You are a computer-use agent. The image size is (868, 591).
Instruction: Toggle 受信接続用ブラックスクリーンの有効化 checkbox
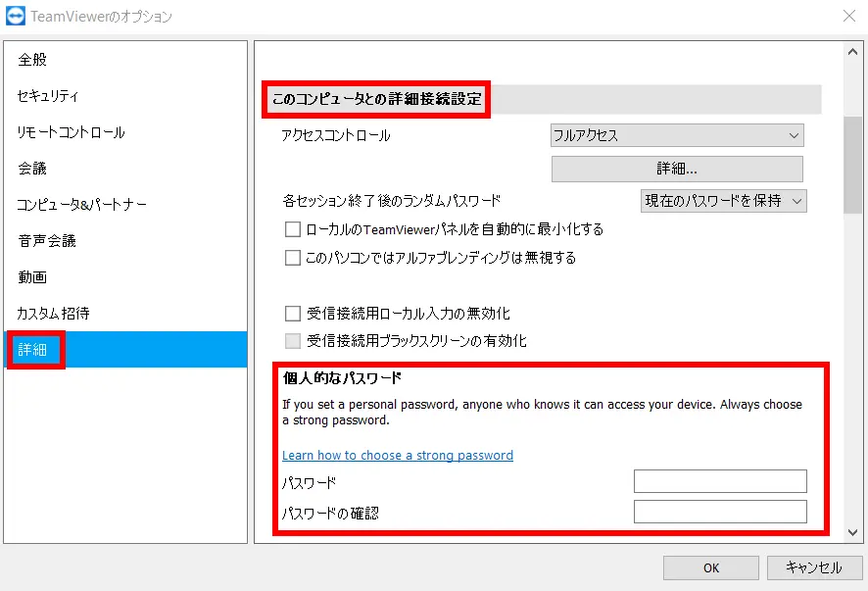point(292,341)
